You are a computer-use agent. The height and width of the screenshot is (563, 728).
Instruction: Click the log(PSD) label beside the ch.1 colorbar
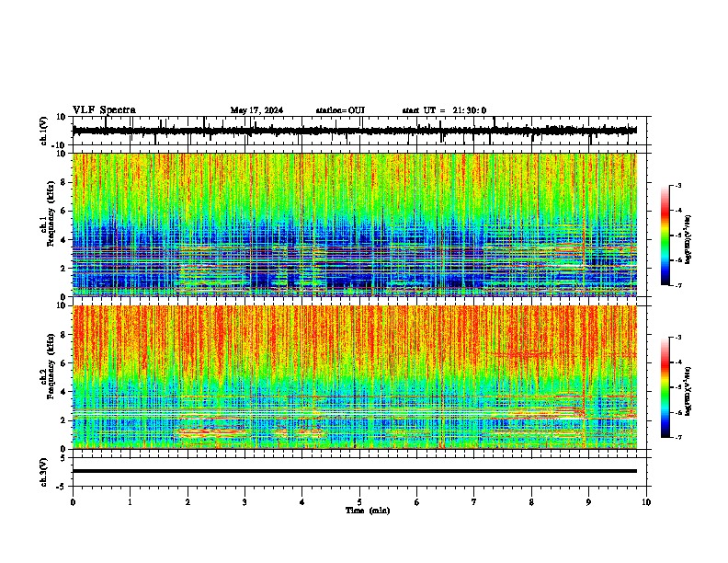688,240
